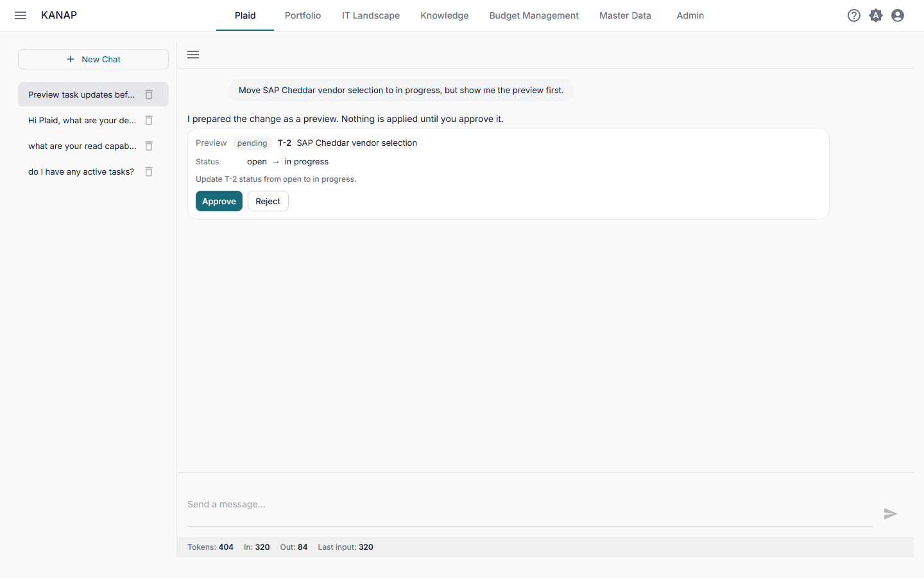Click the 'Out: 84' token stat
Image resolution: width=924 pixels, height=578 pixels.
pos(294,547)
